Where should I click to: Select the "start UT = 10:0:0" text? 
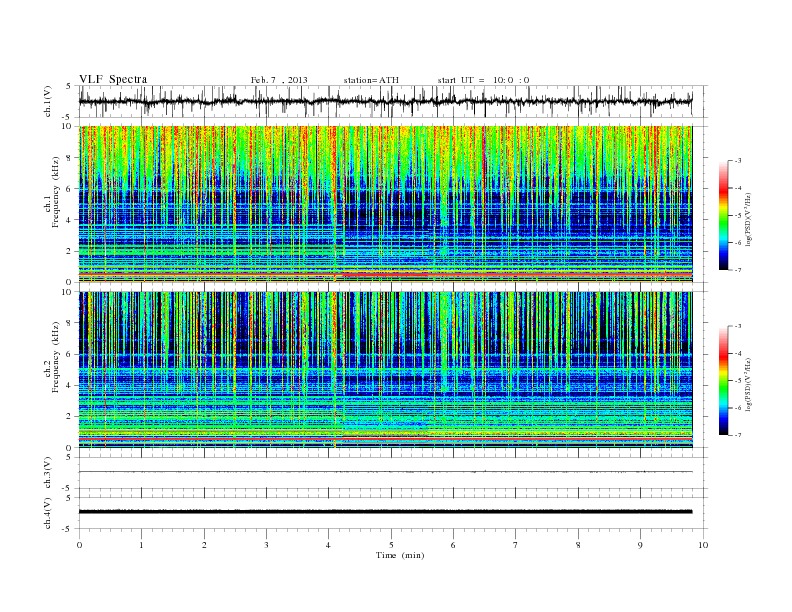(x=483, y=80)
